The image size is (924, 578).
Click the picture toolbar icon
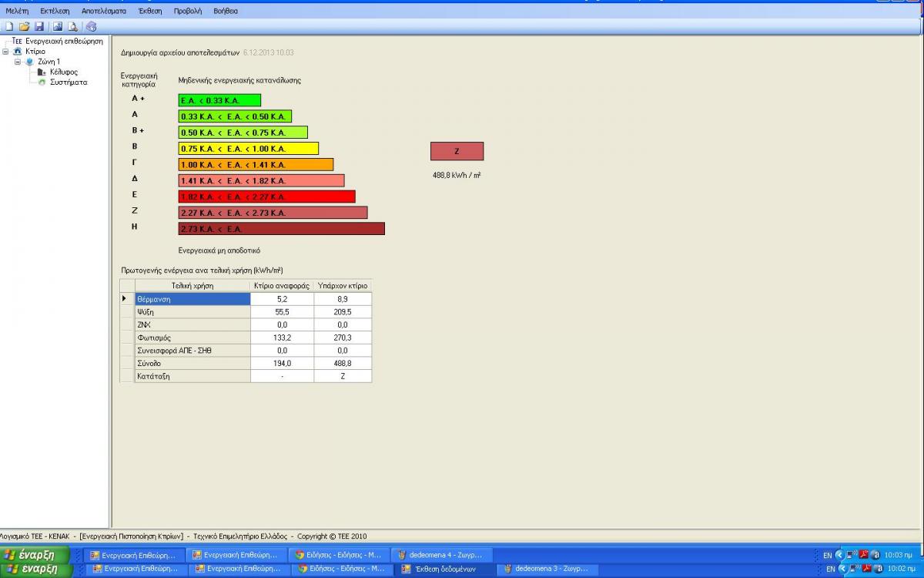pos(58,26)
